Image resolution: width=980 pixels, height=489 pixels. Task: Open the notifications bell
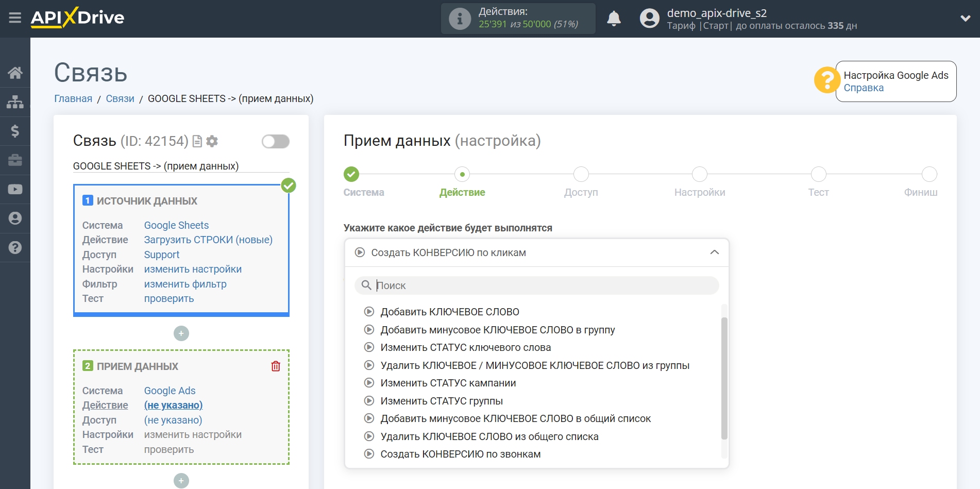click(614, 19)
